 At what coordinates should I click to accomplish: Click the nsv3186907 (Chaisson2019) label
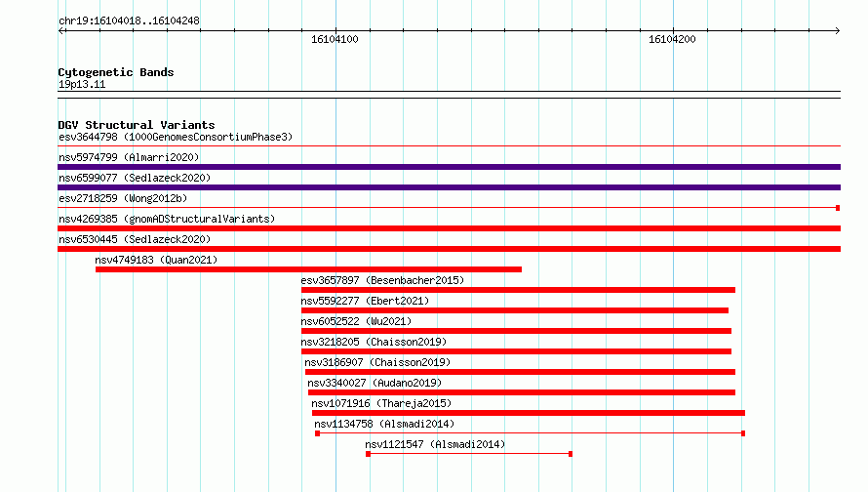tap(377, 362)
